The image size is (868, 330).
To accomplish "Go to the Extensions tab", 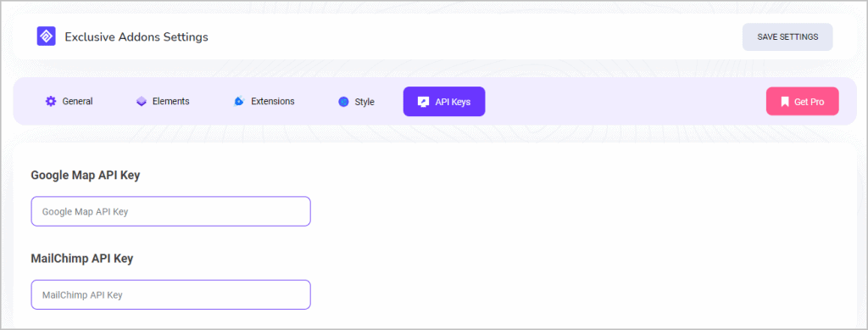I will point(264,101).
